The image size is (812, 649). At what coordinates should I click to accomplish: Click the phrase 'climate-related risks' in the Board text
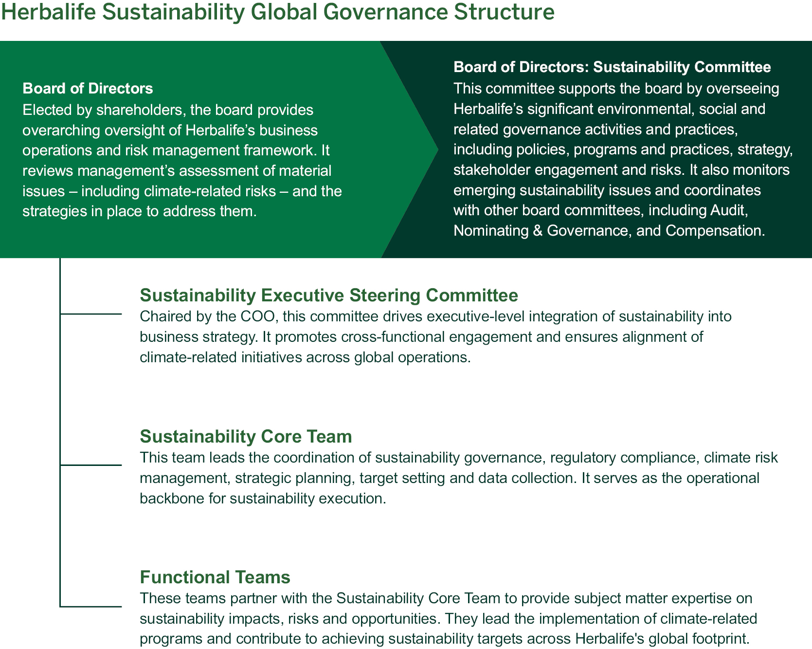210,191
